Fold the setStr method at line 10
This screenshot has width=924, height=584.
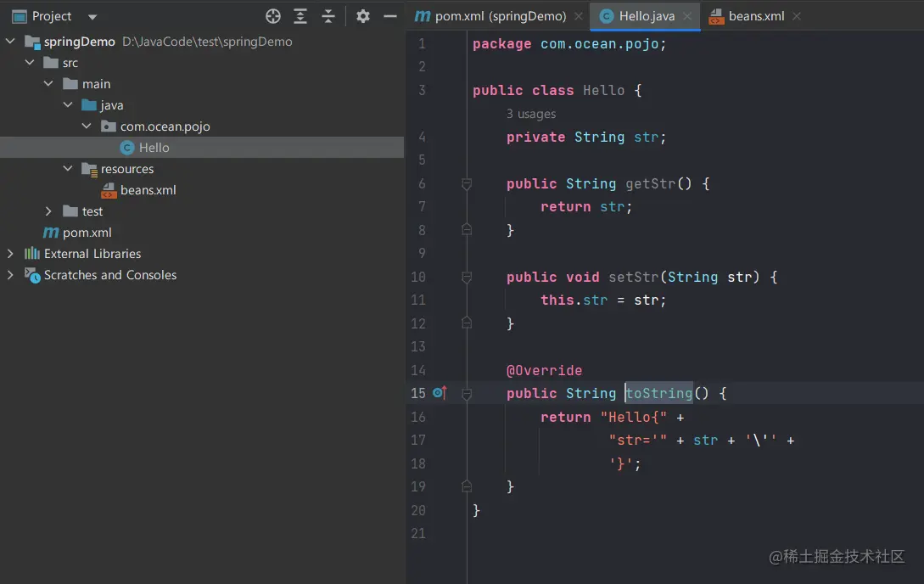467,277
